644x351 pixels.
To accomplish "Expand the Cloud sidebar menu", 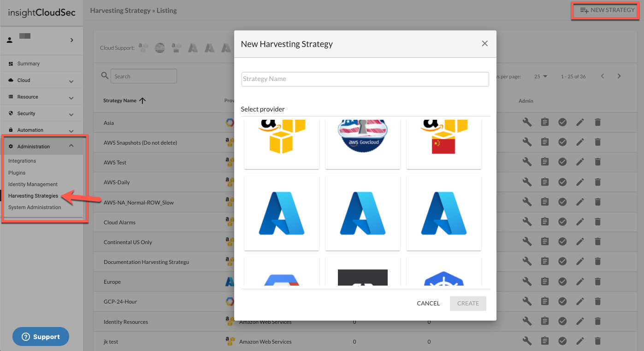I will tap(41, 80).
